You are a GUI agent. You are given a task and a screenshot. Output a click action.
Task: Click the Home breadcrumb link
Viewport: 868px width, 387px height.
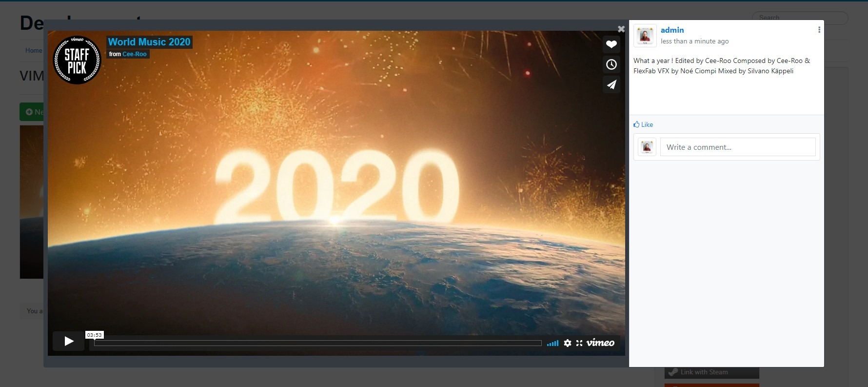[x=34, y=50]
